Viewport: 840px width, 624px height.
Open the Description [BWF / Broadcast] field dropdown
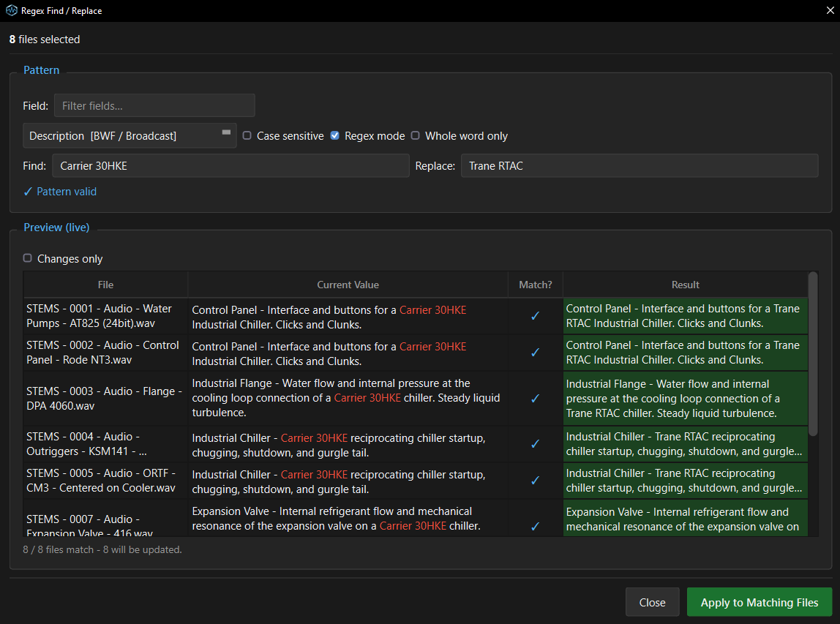click(130, 135)
